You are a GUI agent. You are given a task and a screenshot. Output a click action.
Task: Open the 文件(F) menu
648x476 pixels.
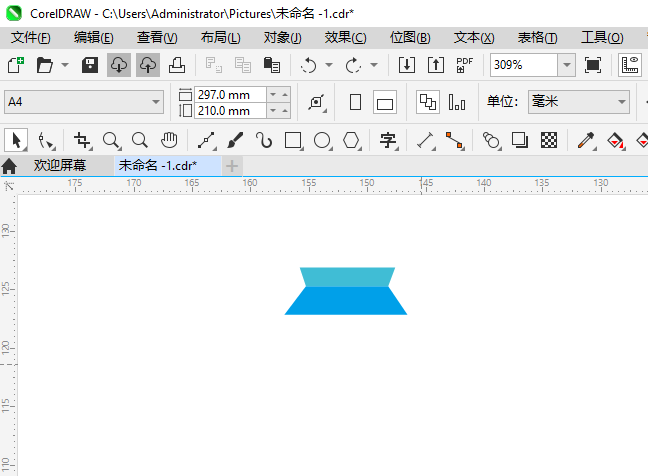coord(31,38)
